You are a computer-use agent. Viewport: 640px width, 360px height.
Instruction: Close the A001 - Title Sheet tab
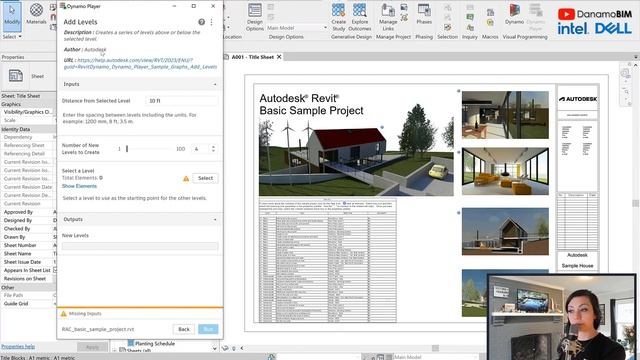click(279, 57)
